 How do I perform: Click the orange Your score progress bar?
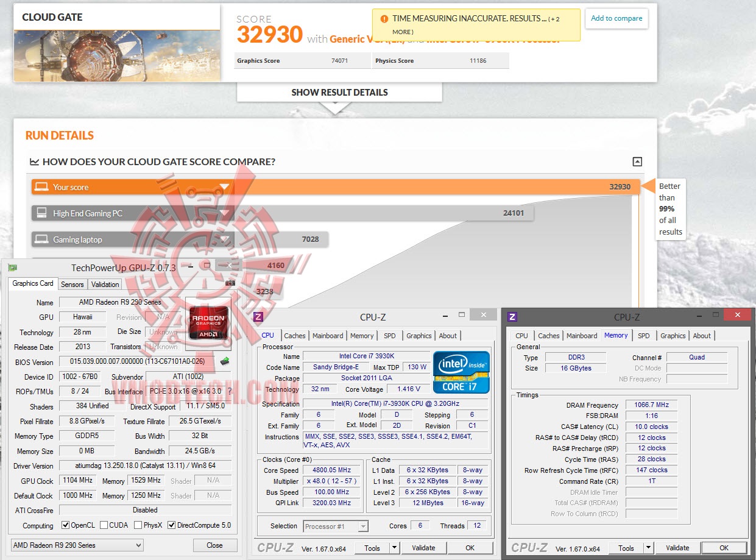pos(336,187)
